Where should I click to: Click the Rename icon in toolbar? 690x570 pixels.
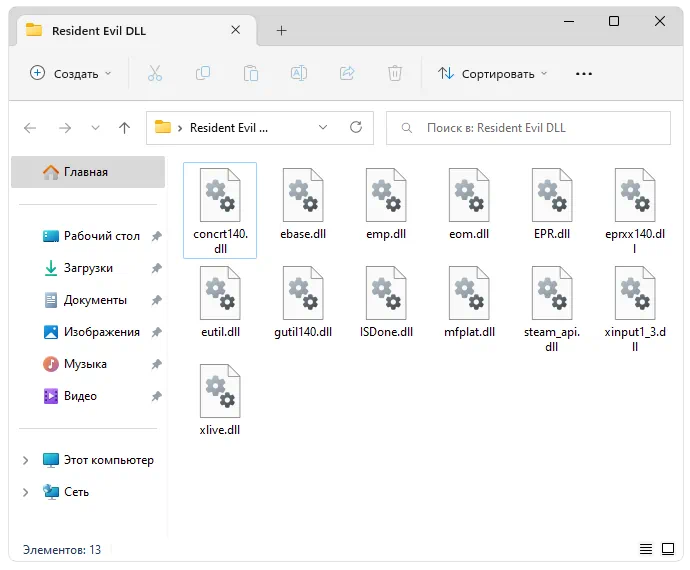[299, 73]
